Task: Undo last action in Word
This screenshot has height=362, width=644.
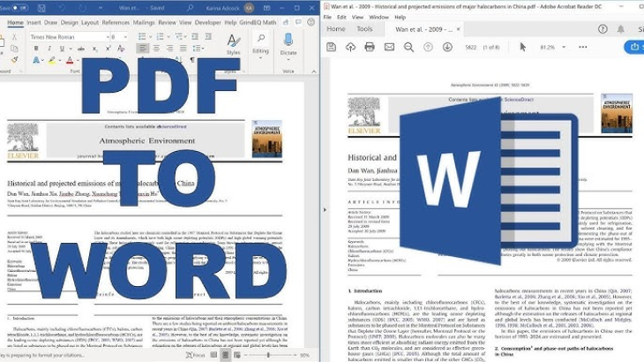Action: coord(62,8)
